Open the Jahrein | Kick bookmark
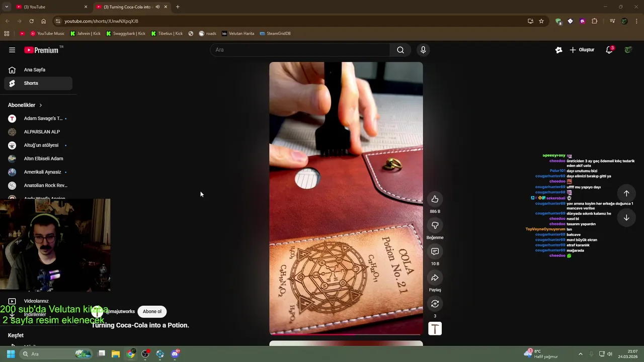The height and width of the screenshot is (362, 644). click(x=86, y=34)
